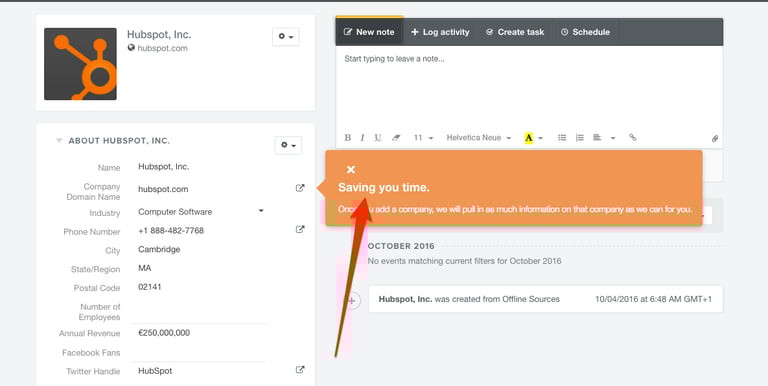Switch to the Create task tab
The width and height of the screenshot is (768, 386).
click(515, 32)
